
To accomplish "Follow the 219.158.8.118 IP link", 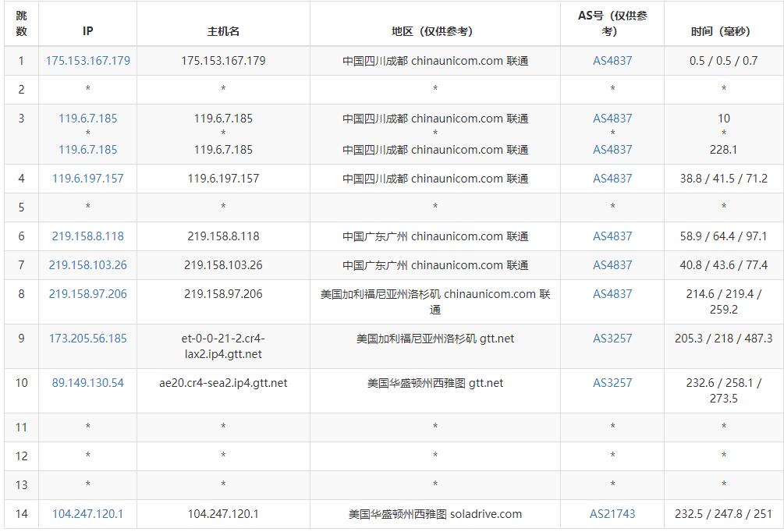I will click(x=88, y=236).
